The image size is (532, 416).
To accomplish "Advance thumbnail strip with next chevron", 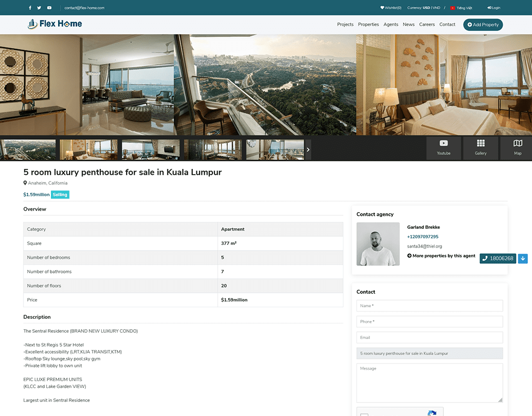I will [308, 149].
